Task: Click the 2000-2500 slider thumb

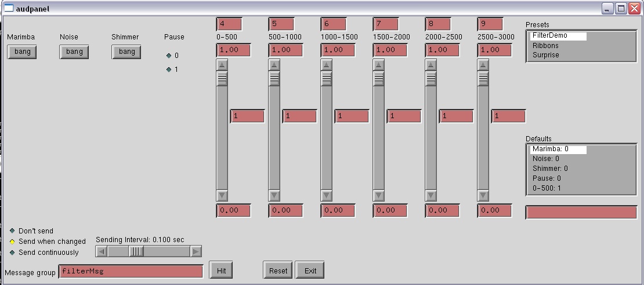Action: coord(431,79)
